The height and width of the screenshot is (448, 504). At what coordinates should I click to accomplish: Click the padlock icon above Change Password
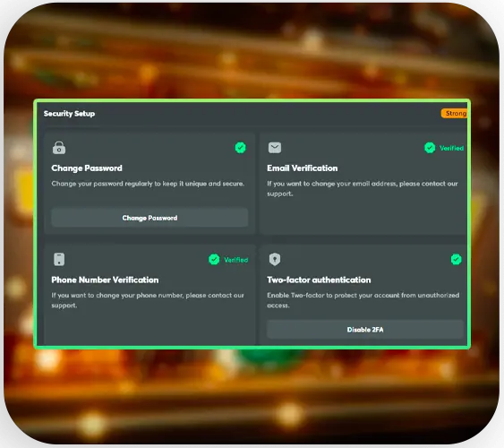pyautogui.click(x=59, y=148)
